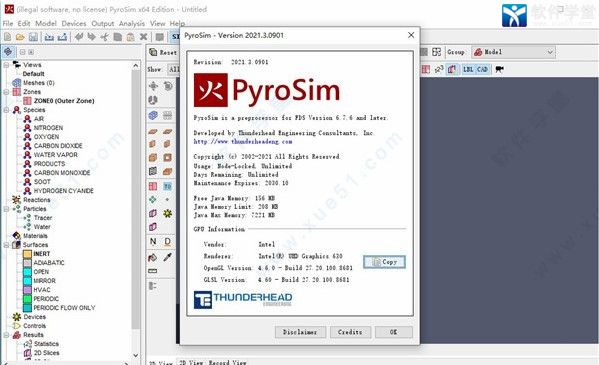599x365 pixels.
Task: Click the Open file folder icon
Action: (x=20, y=37)
